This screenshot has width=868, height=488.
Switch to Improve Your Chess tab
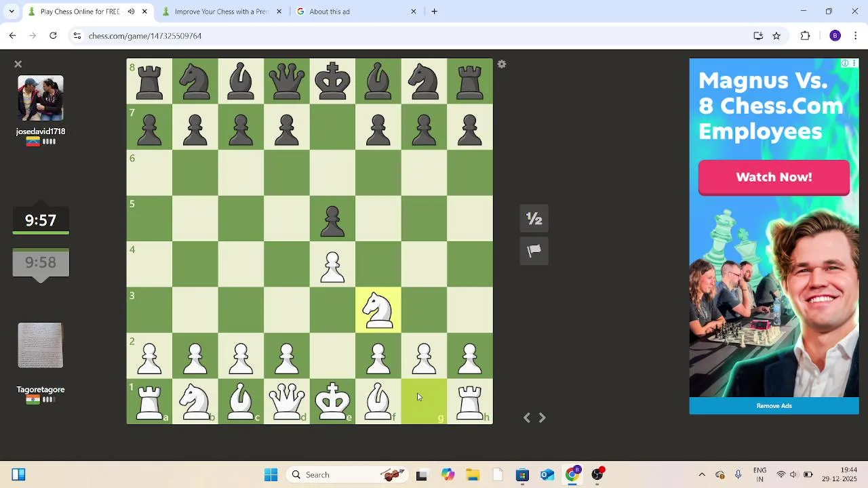pos(221,12)
